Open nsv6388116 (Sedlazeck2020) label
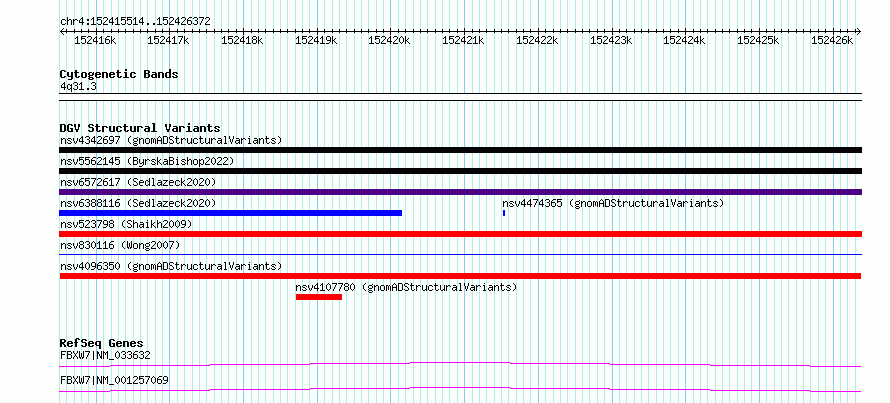This screenshot has width=890, height=403. (138, 203)
